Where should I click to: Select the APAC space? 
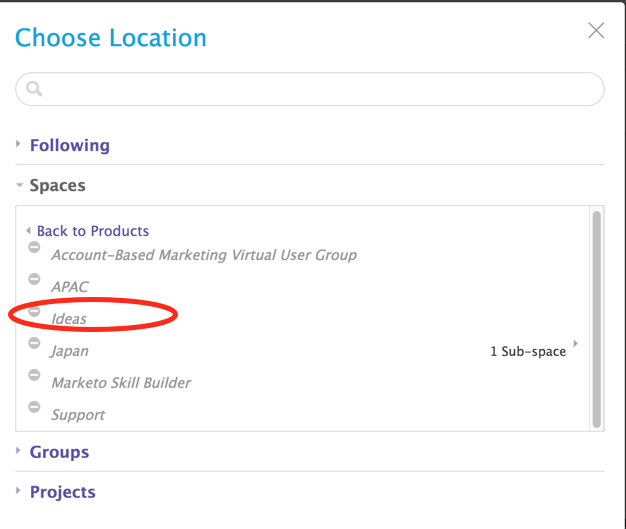click(70, 287)
